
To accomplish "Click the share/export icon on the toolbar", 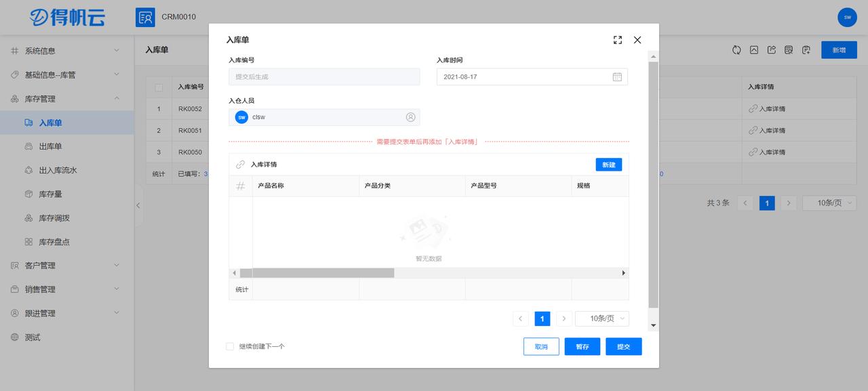I will (x=771, y=49).
